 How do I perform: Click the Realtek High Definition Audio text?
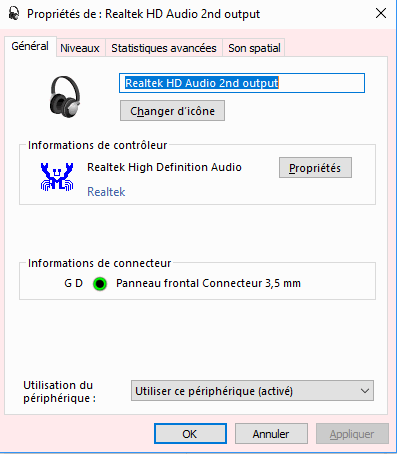point(164,167)
